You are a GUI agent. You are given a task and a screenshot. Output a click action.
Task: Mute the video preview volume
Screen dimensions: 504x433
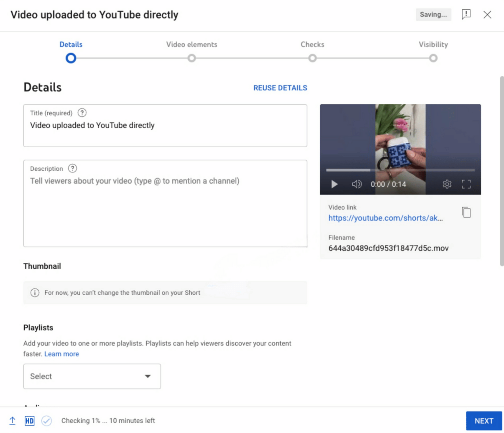pos(357,184)
